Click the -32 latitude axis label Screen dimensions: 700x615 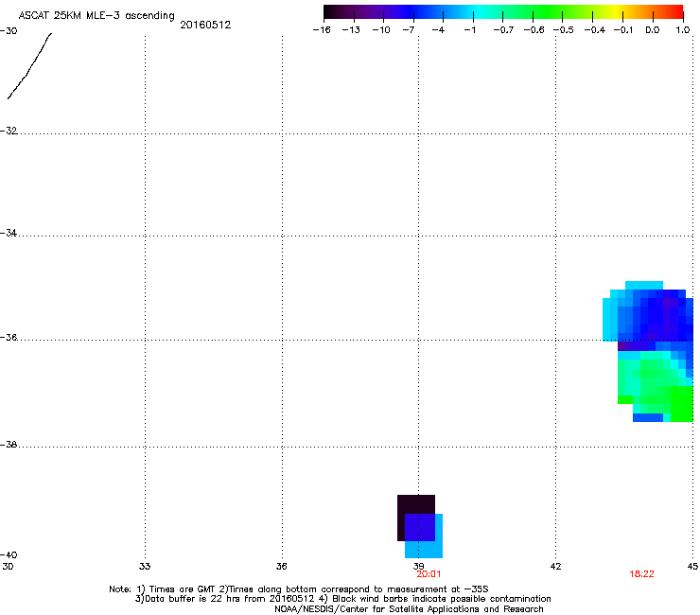(9, 131)
